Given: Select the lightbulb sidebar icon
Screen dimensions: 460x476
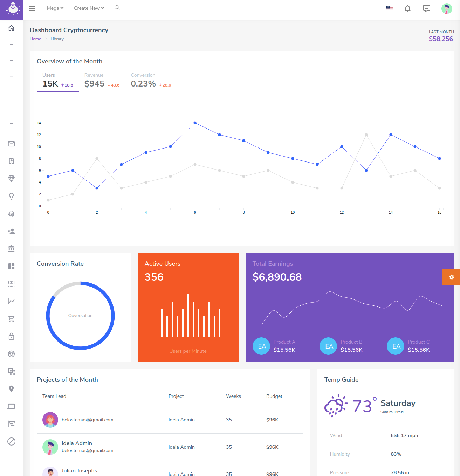Looking at the screenshot, I should click(x=11, y=196).
